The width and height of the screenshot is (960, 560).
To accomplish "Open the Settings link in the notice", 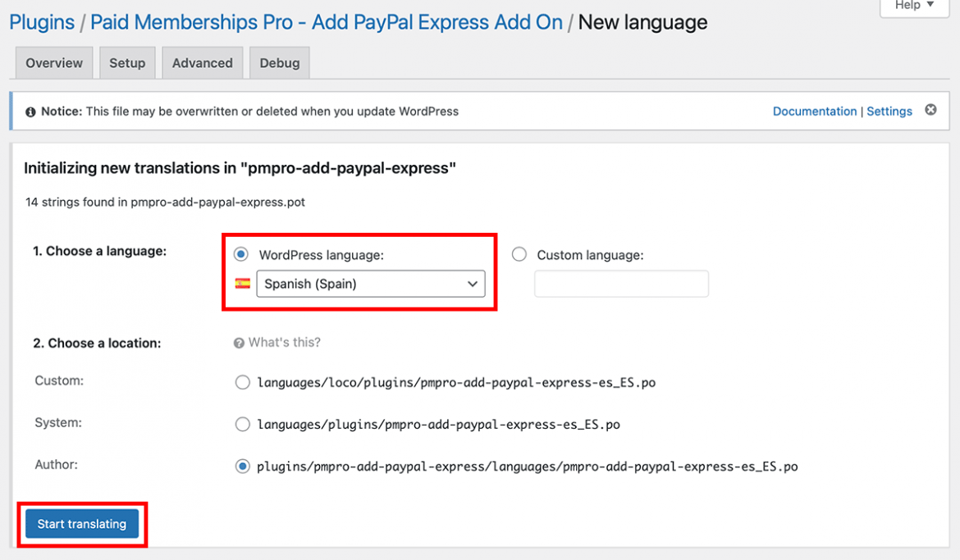I will [x=889, y=111].
